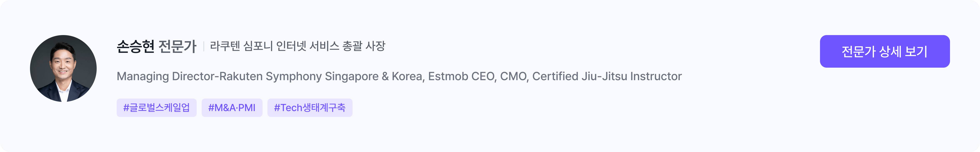Click the divider between name and title
This screenshot has width=980, height=152.
click(x=204, y=47)
